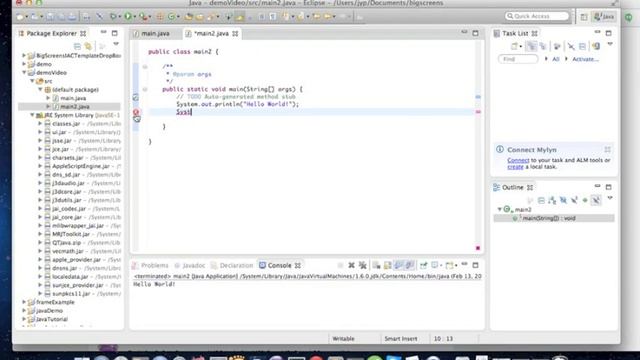This screenshot has width=640, height=360.
Task: Click the Open Type toolbar icon
Action: coord(188,17)
